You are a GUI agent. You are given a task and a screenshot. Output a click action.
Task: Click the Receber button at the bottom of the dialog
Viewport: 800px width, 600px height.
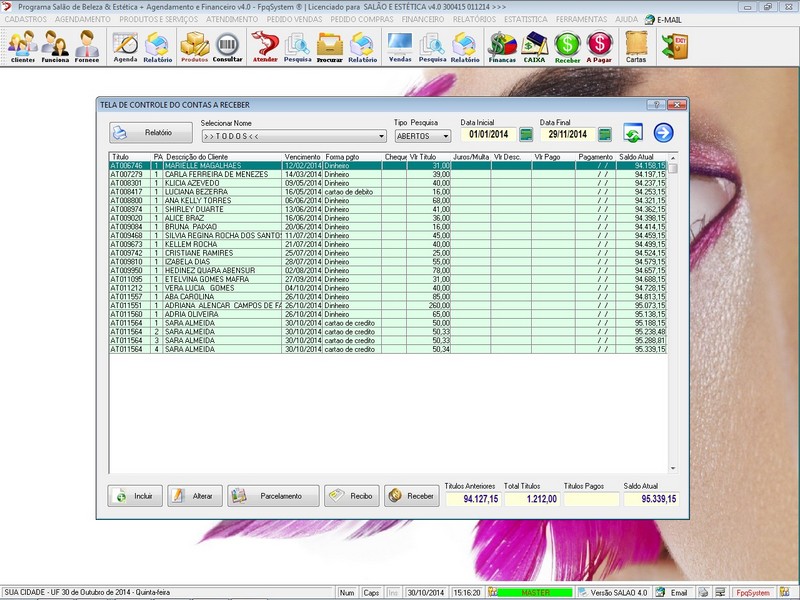tap(412, 495)
